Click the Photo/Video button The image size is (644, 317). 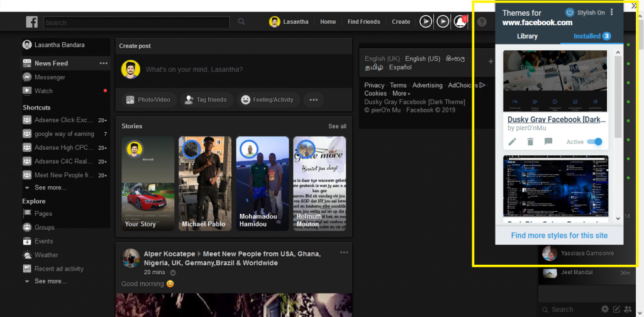pyautogui.click(x=149, y=100)
